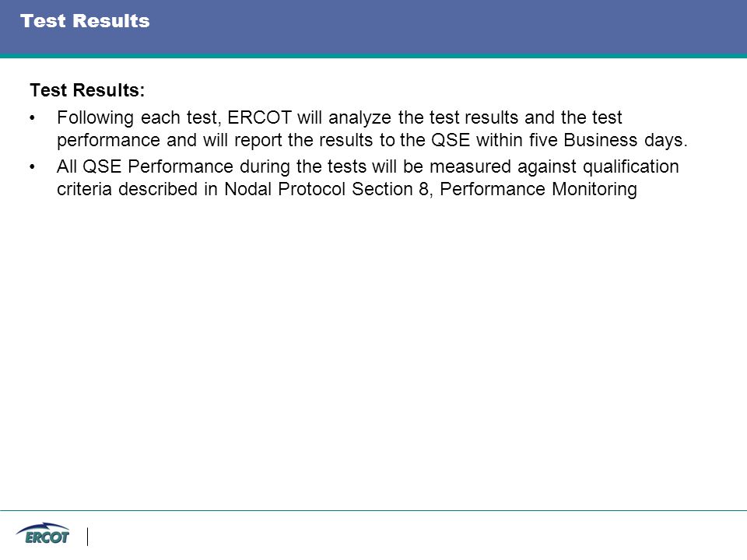
Task: Click the teal stripe beneath the header
Action: 373,56
